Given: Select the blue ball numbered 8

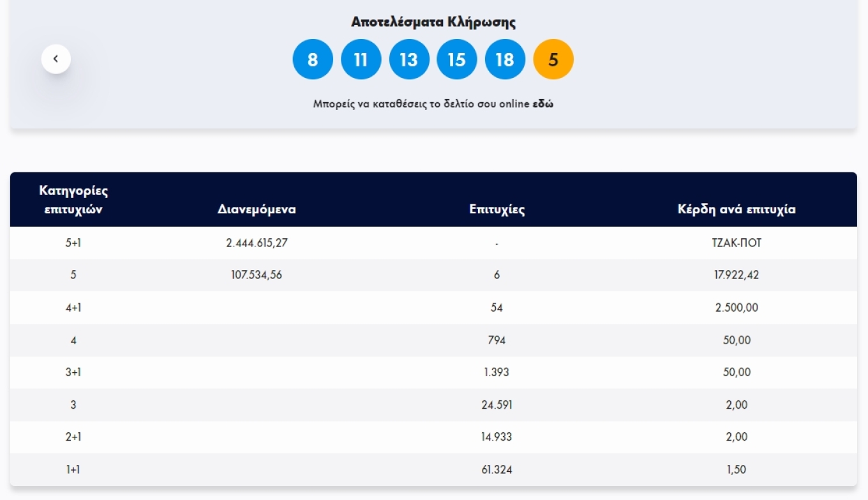Looking at the screenshot, I should click(x=313, y=59).
